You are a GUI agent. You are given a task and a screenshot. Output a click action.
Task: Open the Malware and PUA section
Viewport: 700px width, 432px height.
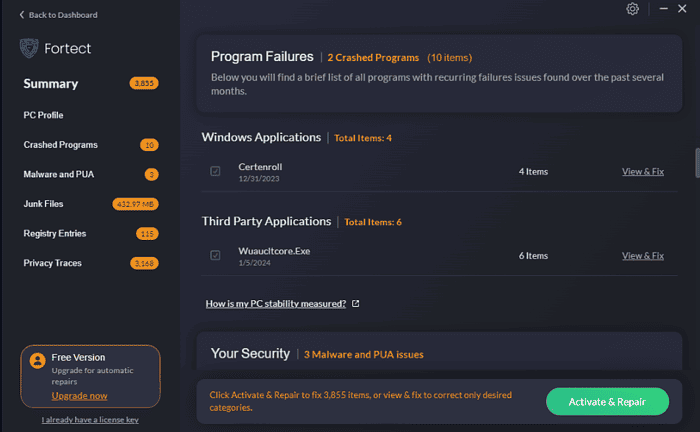coord(59,174)
